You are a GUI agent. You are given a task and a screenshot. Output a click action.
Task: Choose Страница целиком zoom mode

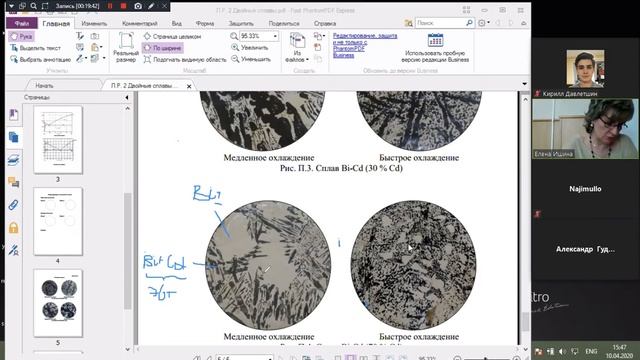172,36
